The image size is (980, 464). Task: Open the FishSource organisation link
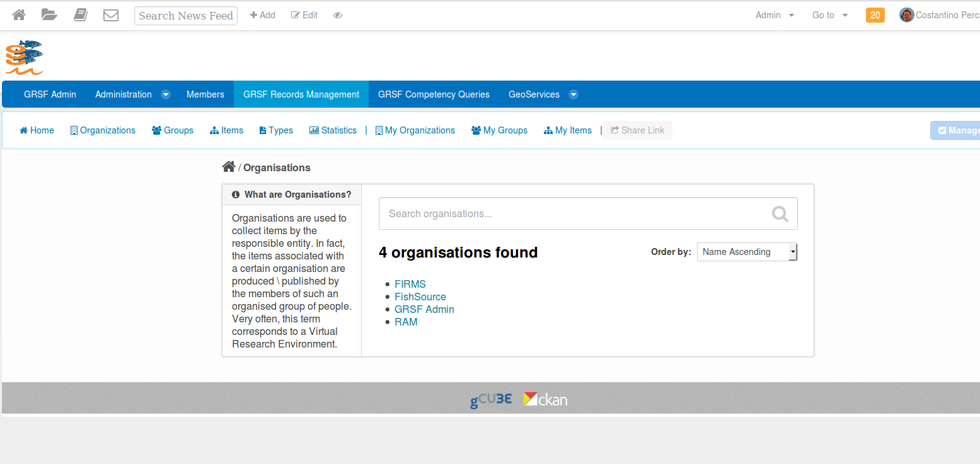[x=420, y=297]
